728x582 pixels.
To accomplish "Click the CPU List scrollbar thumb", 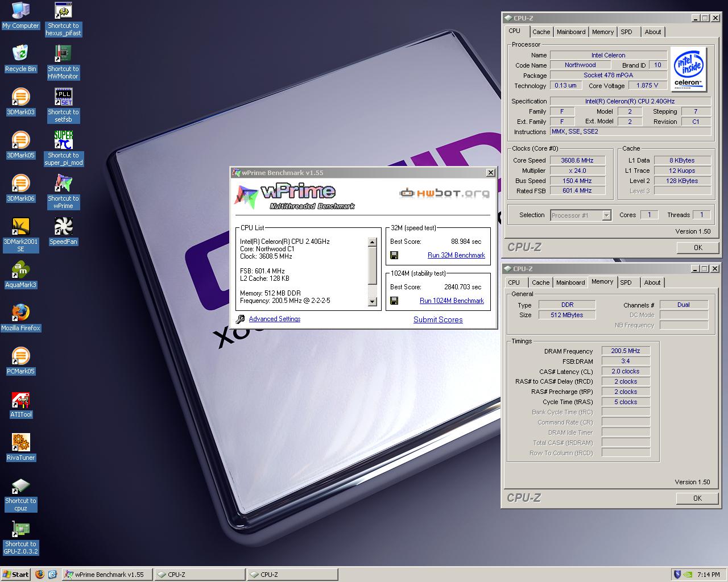I will (373, 266).
